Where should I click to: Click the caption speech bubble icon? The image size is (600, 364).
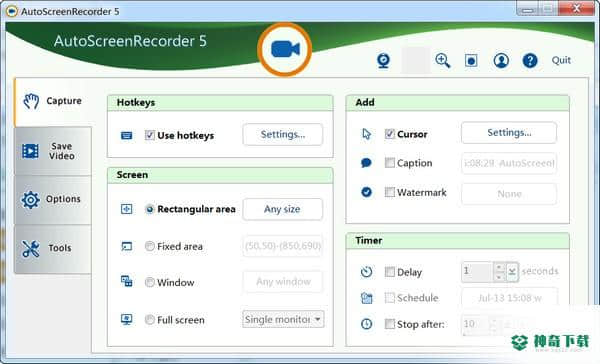tap(366, 163)
